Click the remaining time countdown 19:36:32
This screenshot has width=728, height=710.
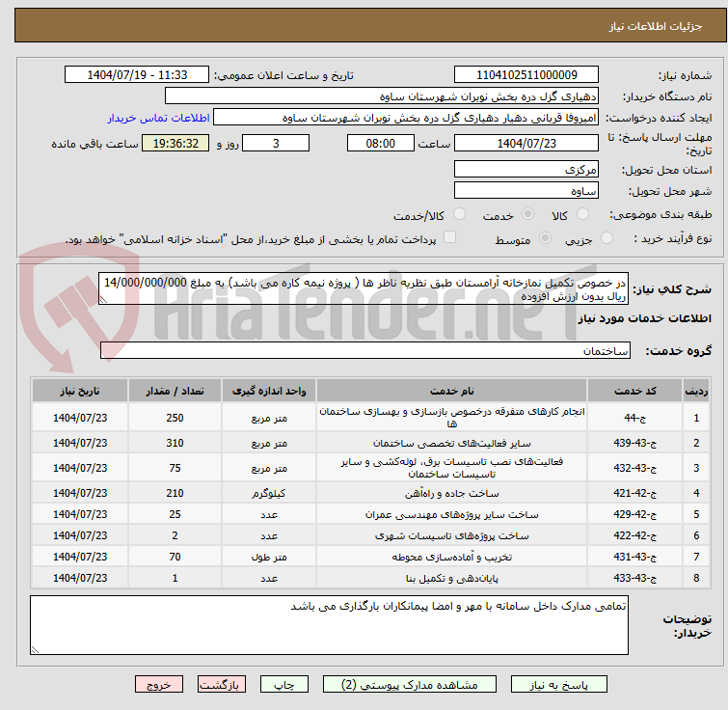click(175, 144)
